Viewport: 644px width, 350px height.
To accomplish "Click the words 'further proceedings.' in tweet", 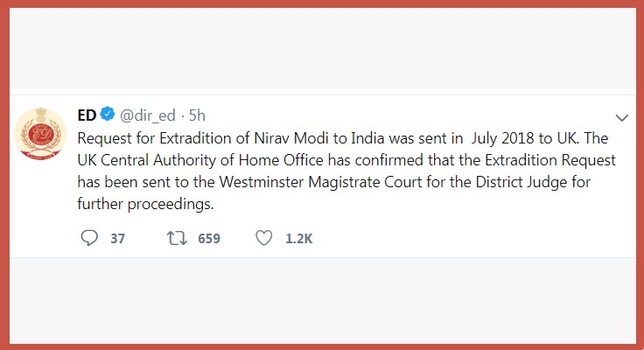I will coord(145,206).
